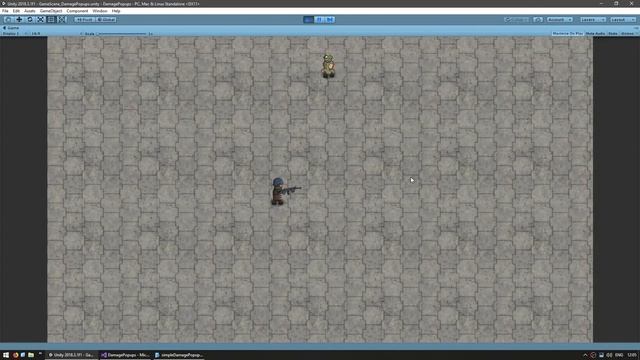Select the Game view tab
This screenshot has height=360, width=640.
pos(11,28)
